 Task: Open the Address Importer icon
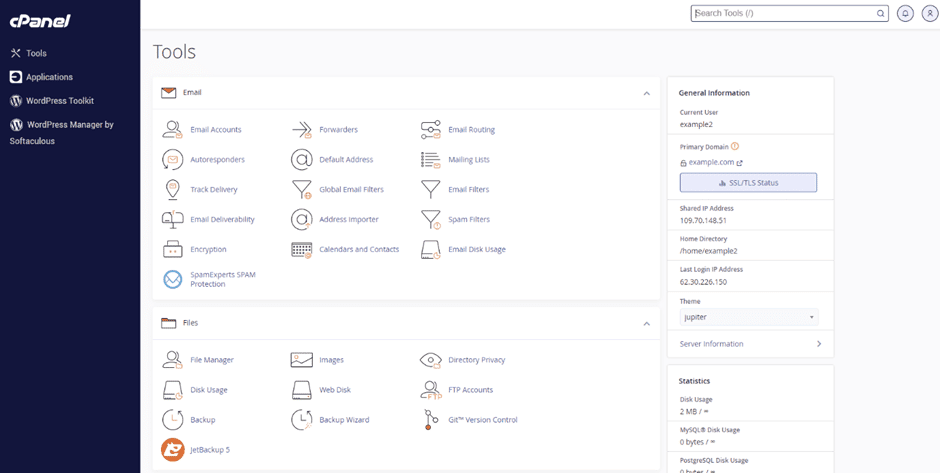click(302, 219)
